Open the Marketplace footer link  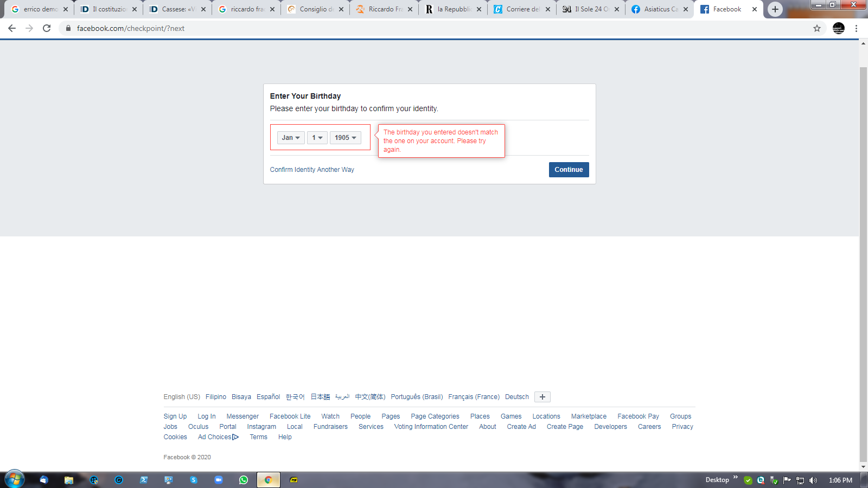coord(589,416)
